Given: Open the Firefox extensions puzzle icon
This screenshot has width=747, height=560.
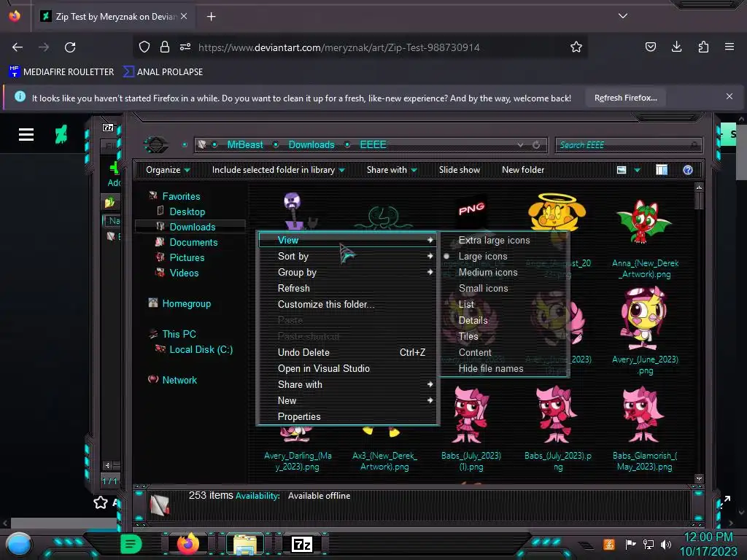Looking at the screenshot, I should point(703,47).
